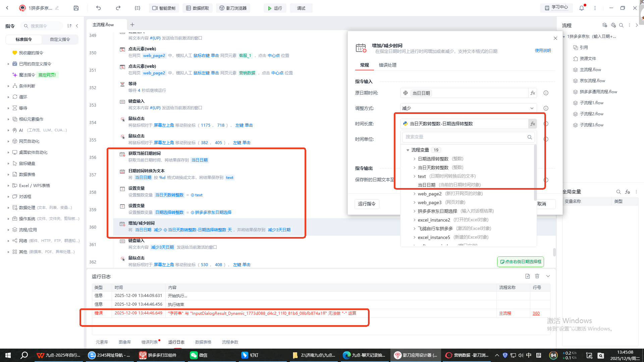Expand the 循环 command group
Viewport: 644px width, 362px height.
[8, 97]
